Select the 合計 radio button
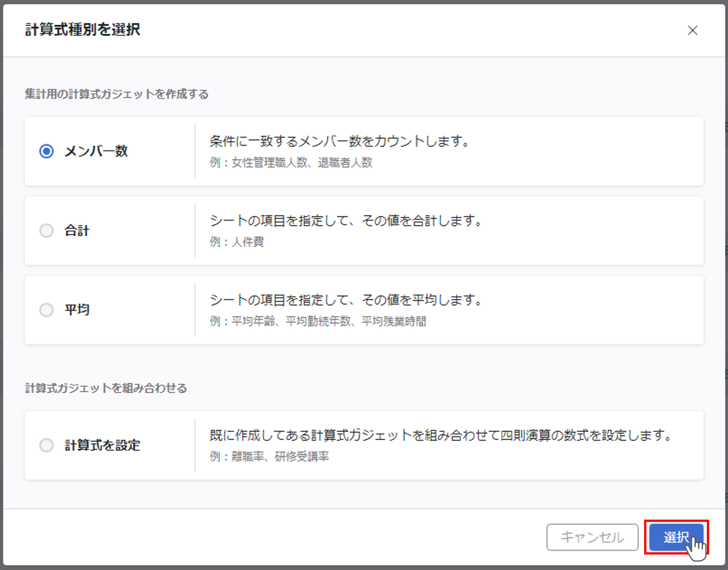728x570 pixels. (46, 231)
